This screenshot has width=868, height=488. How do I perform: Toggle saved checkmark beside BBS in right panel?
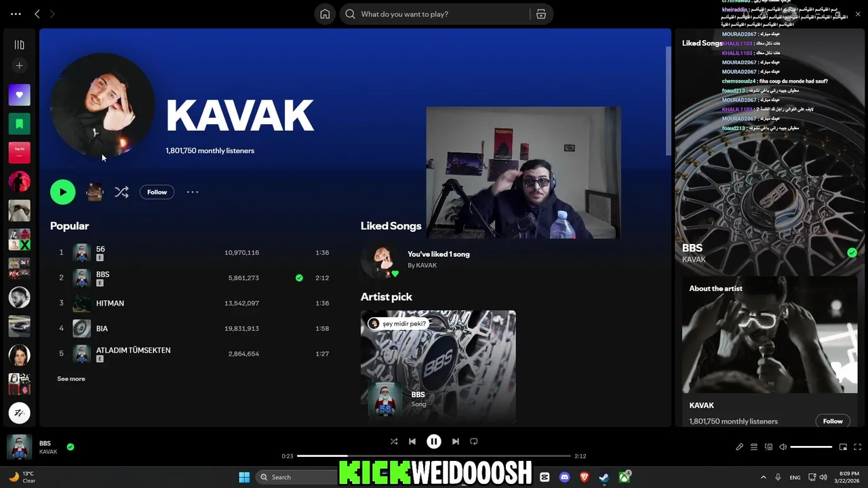coord(852,253)
